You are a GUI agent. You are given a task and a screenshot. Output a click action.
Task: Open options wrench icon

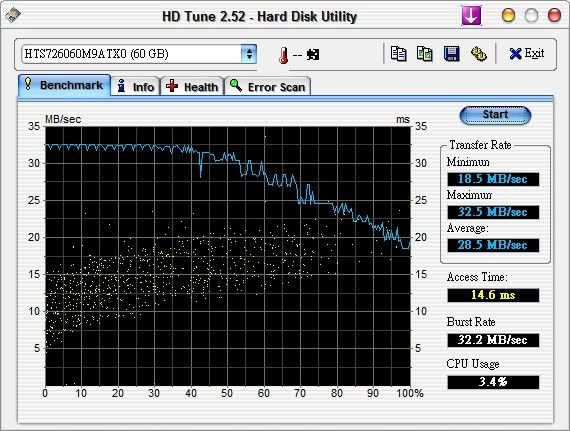479,54
